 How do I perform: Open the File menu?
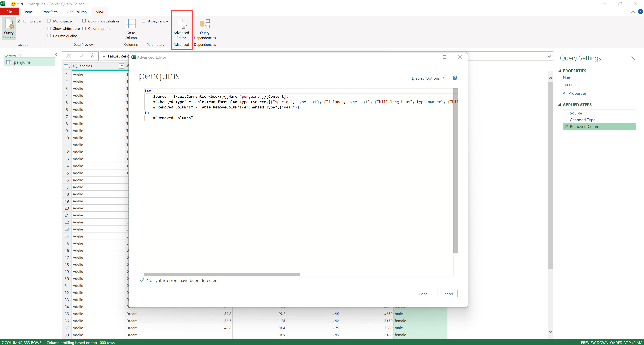coord(9,12)
